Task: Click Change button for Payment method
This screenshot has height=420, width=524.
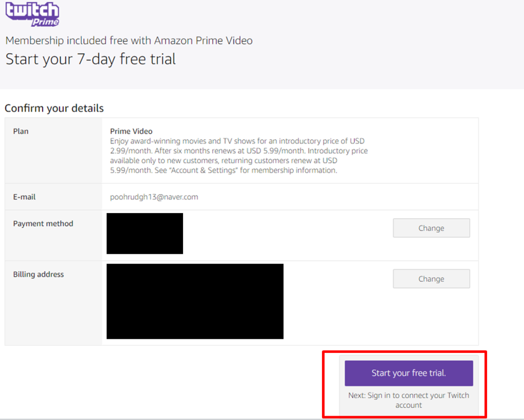Action: (431, 228)
